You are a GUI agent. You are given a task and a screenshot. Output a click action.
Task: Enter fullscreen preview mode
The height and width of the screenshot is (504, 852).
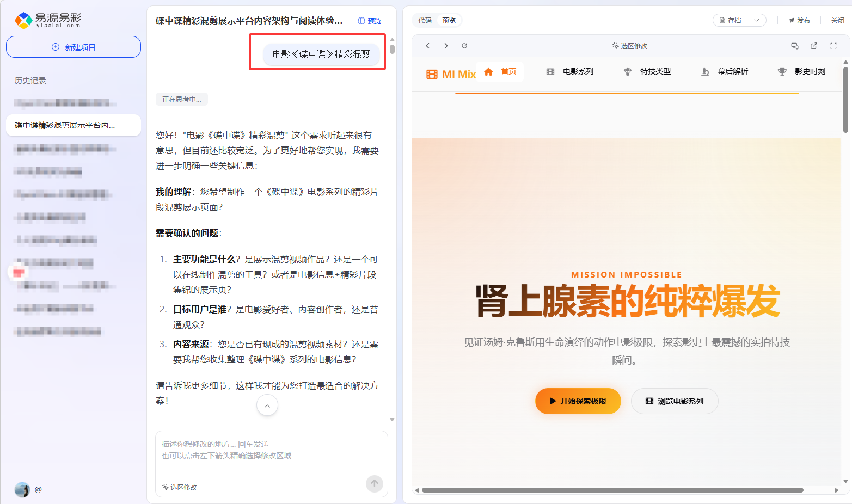pyautogui.click(x=833, y=46)
